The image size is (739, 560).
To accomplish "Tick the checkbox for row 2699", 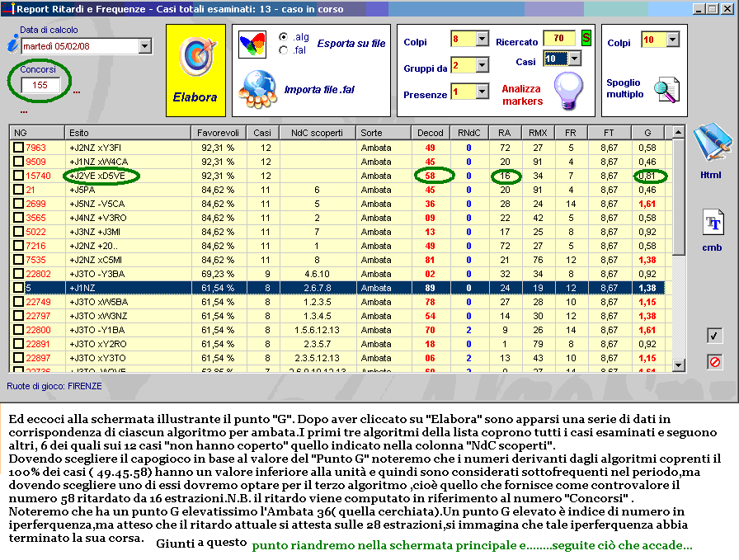I will click(18, 204).
